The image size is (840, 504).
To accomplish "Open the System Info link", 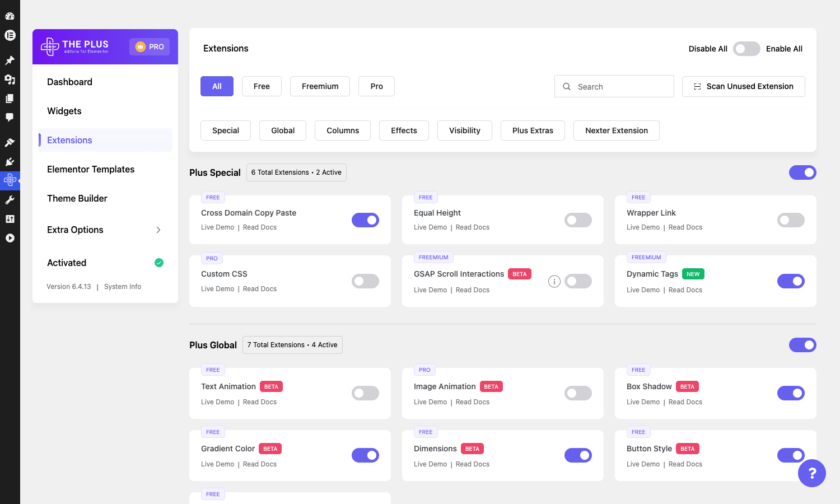I will [x=123, y=287].
